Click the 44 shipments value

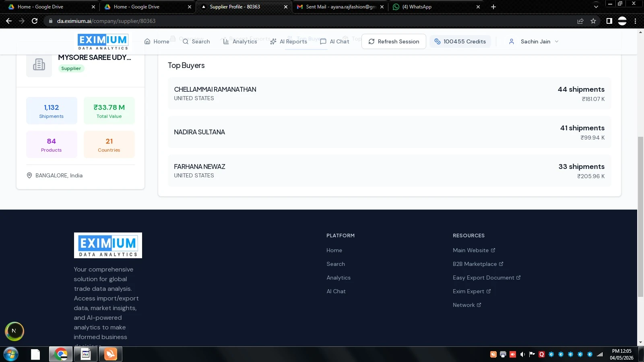pos(581,89)
